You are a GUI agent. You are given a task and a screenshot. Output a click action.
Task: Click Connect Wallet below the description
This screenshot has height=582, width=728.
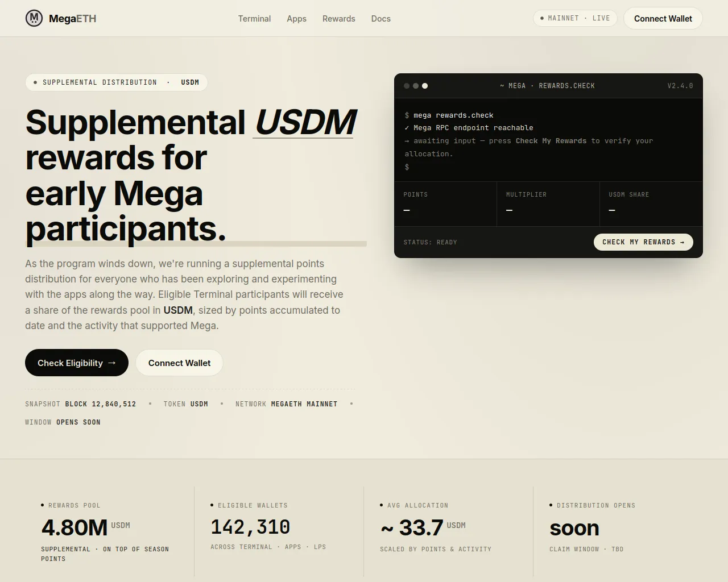[179, 363]
